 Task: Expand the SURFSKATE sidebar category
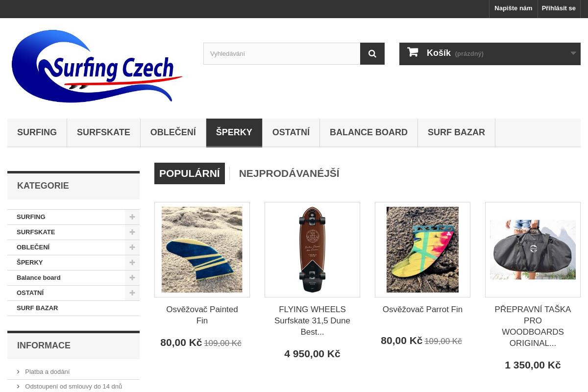coord(132,232)
